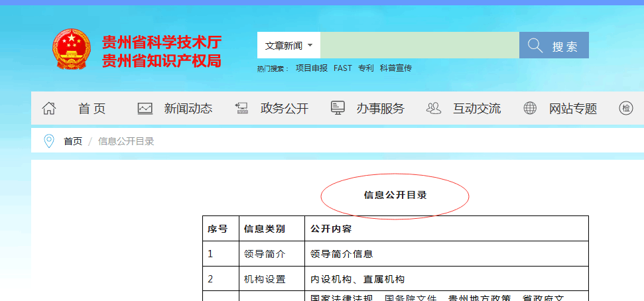Open the 文章新闻 search type dropdown
Image resolution: width=644 pixels, height=301 pixels.
[x=289, y=46]
